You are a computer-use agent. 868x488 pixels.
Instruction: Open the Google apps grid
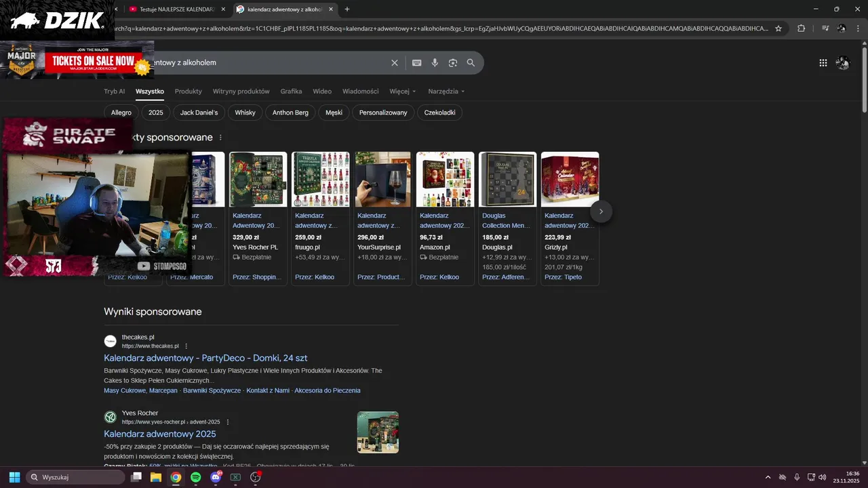[x=823, y=62]
